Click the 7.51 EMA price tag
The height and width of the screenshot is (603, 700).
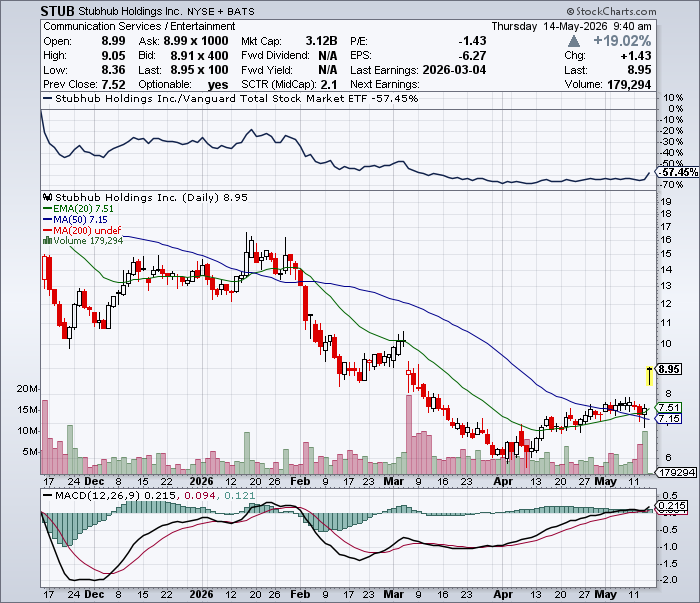tap(668, 407)
